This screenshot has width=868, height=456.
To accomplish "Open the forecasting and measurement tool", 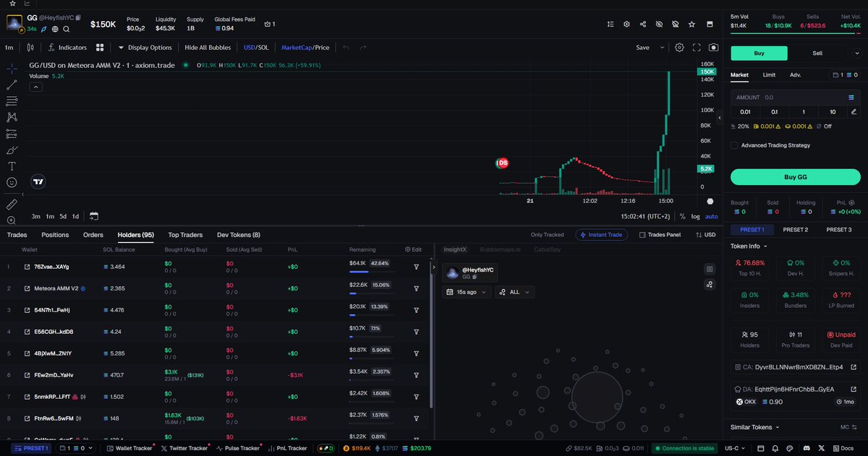I will pos(12,134).
